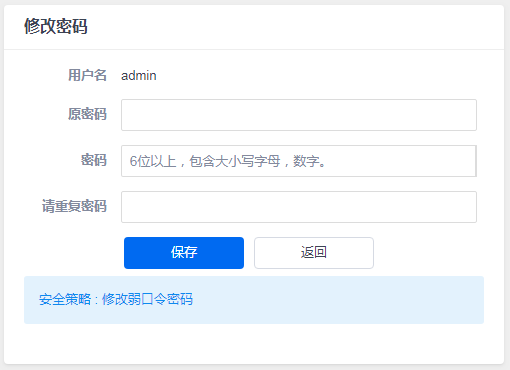Click the empty card area below the notice
This screenshot has height=370, width=510.
coord(254,344)
